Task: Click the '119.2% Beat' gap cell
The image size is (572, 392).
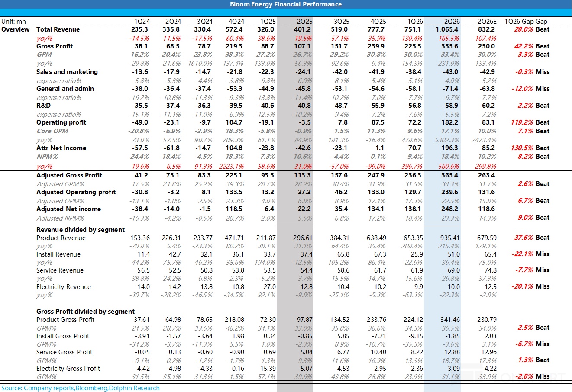Action: (x=530, y=122)
